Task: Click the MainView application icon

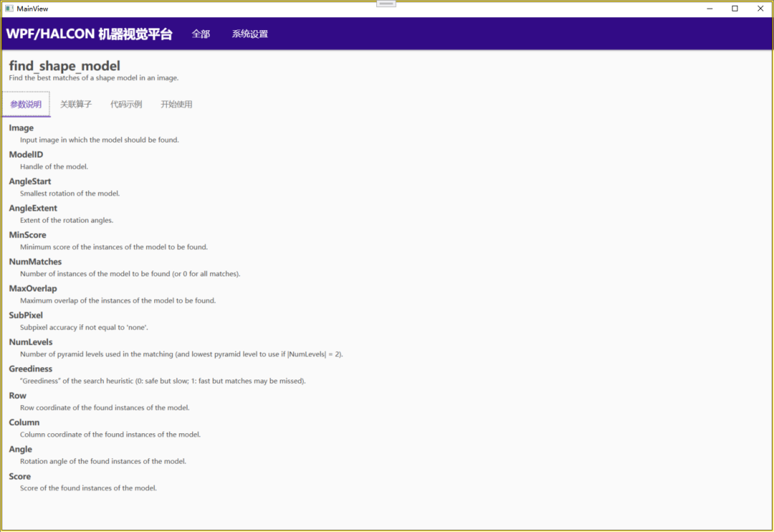Action: [x=10, y=8]
